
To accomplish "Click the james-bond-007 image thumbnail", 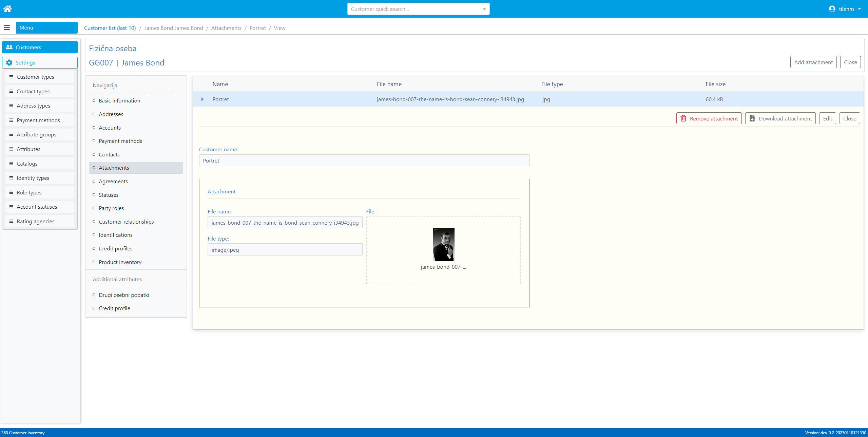I will pyautogui.click(x=443, y=244).
